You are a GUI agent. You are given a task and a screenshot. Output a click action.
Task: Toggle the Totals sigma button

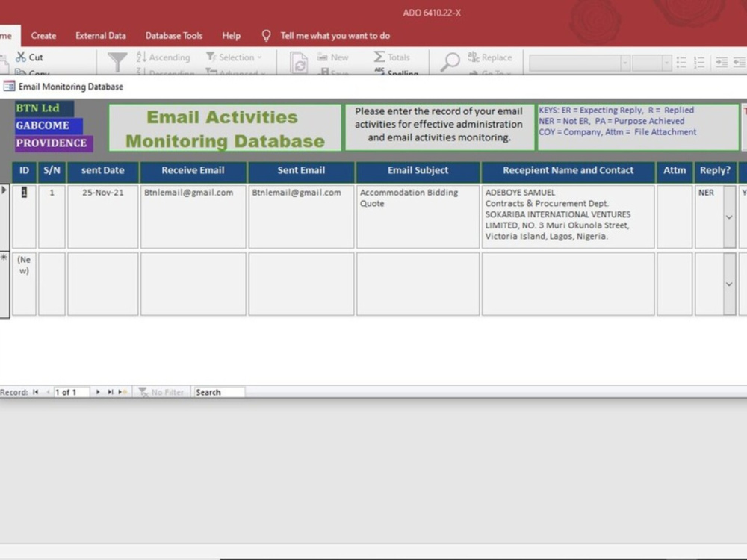click(x=391, y=57)
